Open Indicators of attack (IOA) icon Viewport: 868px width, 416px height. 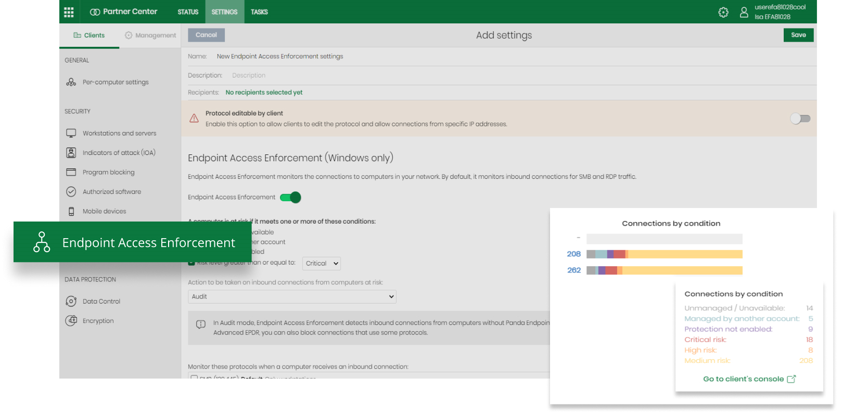(71, 153)
